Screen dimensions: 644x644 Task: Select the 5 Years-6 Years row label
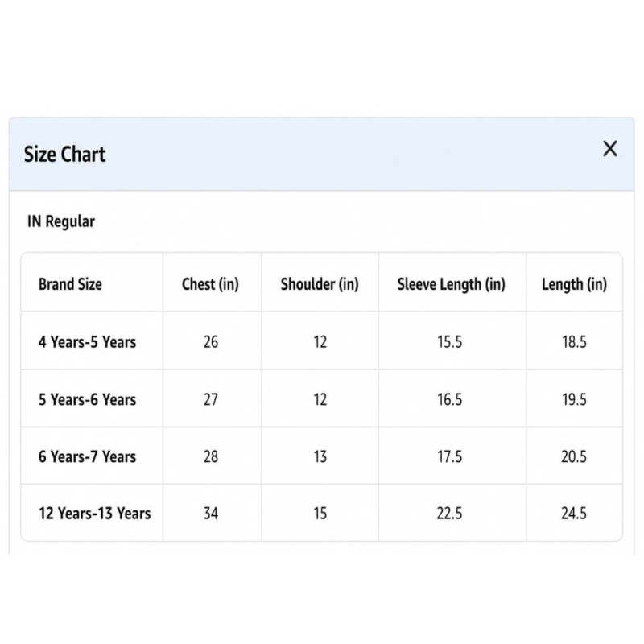pos(87,399)
